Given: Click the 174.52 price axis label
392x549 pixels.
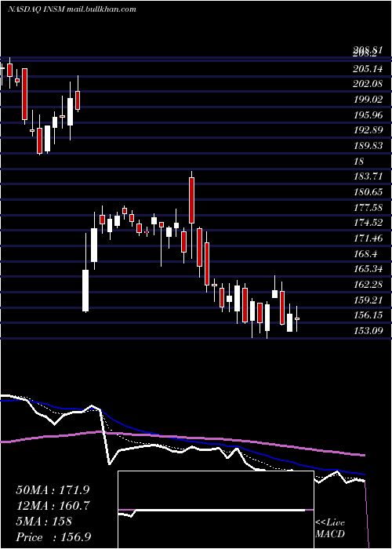Looking at the screenshot, I should pos(368,223).
